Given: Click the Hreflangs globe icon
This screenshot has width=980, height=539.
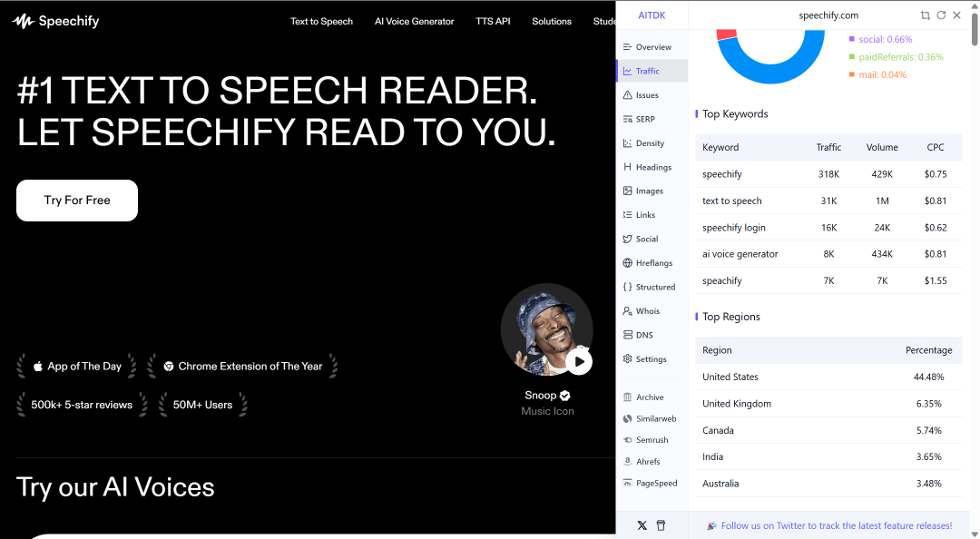Looking at the screenshot, I should pos(628,262).
